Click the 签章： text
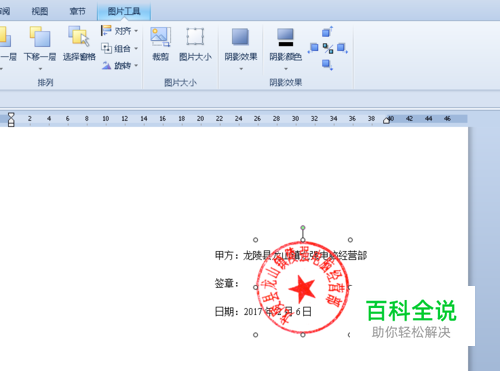The image size is (500, 371). pos(227,284)
